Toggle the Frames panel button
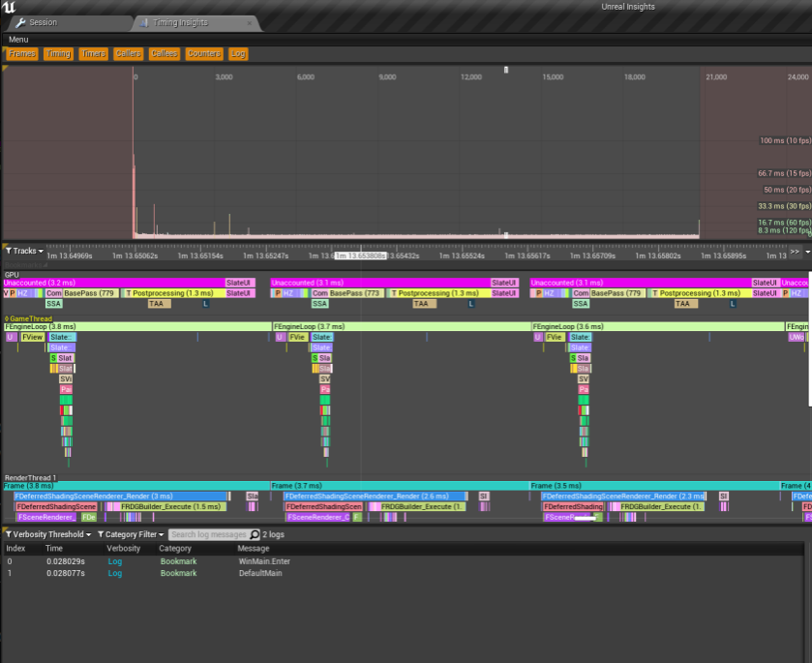This screenshot has width=812, height=663. point(21,53)
